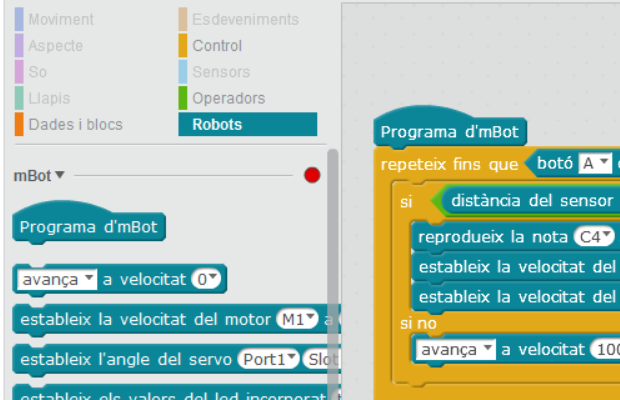Select the Programa d'mBot palette block
The height and width of the screenshot is (400, 620).
(89, 223)
